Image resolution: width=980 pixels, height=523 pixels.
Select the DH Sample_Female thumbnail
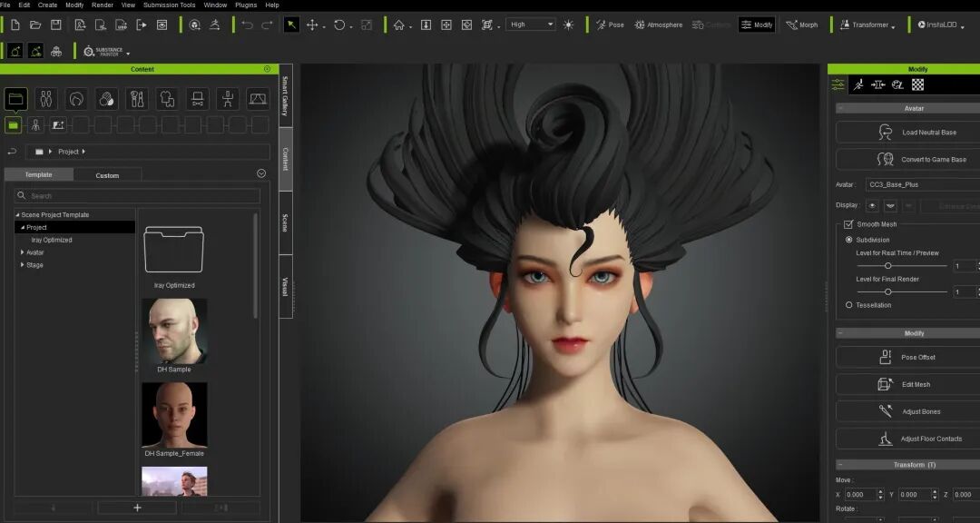coord(174,414)
